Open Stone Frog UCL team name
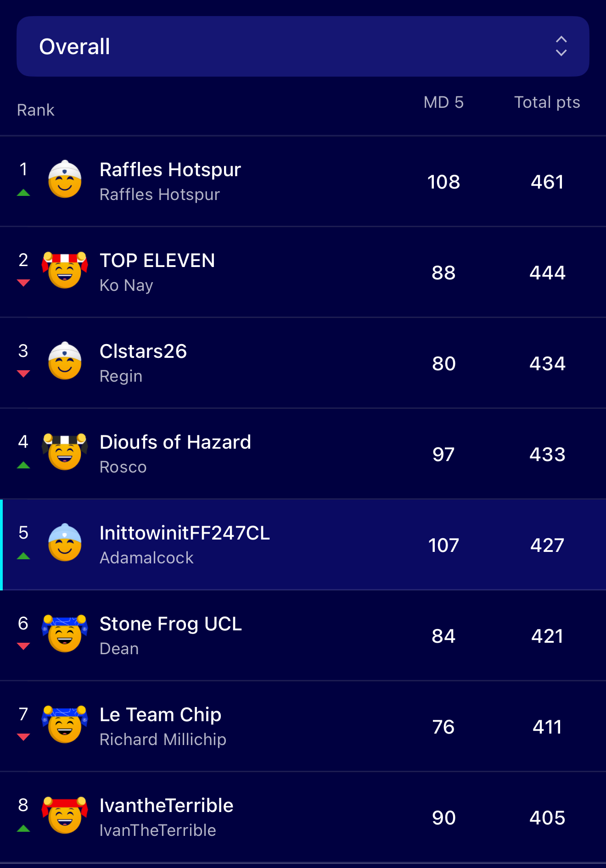606x868 pixels. (x=171, y=624)
